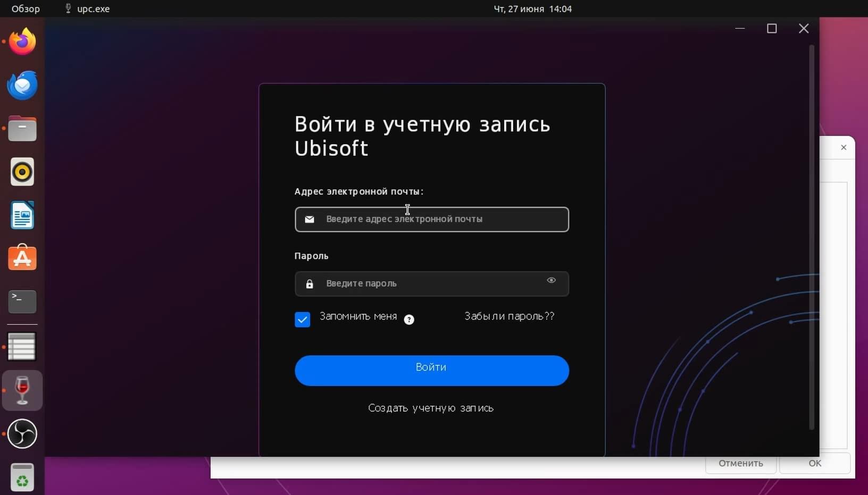Launch LibreOffice Writer from the dock

pyautogui.click(x=22, y=215)
